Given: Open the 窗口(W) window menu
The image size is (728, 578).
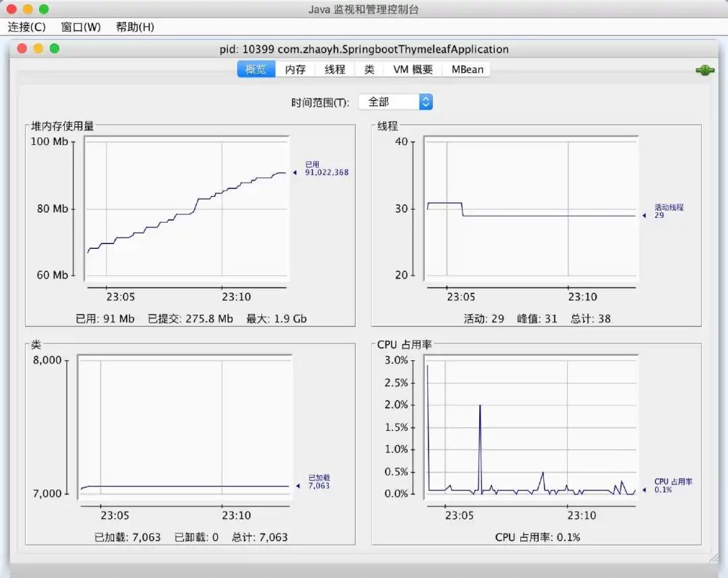Looking at the screenshot, I should pyautogui.click(x=81, y=27).
